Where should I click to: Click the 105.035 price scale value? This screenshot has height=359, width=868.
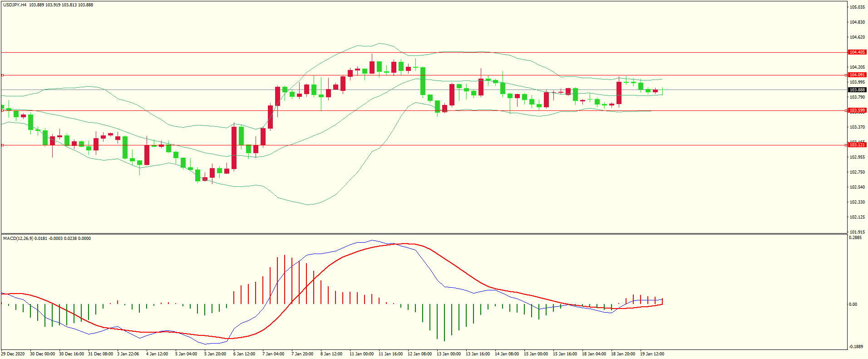[857, 7]
